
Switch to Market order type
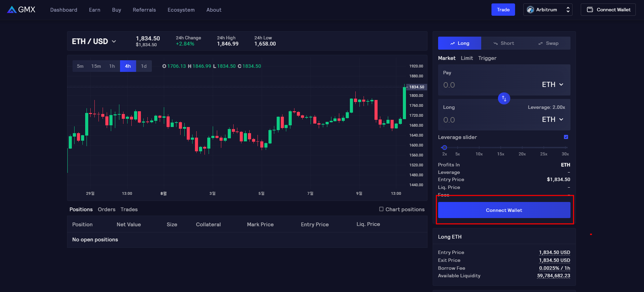447,58
